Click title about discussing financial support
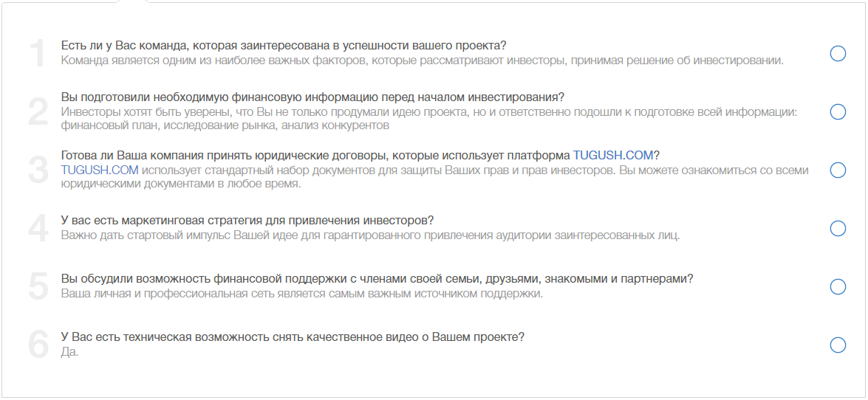 pyautogui.click(x=377, y=279)
